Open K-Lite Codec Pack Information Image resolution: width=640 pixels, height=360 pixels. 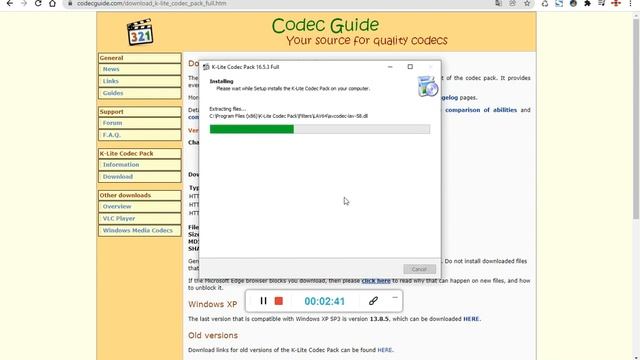coord(140,165)
